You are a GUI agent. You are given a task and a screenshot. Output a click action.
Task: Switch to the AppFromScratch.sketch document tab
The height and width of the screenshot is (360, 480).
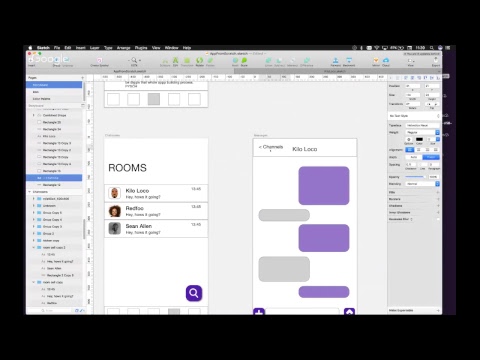[130, 71]
